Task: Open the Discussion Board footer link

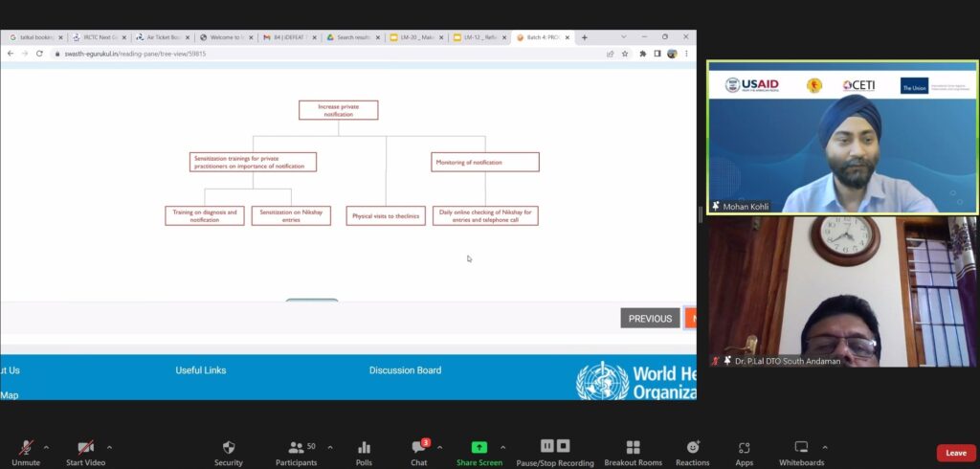Action: pyautogui.click(x=405, y=370)
